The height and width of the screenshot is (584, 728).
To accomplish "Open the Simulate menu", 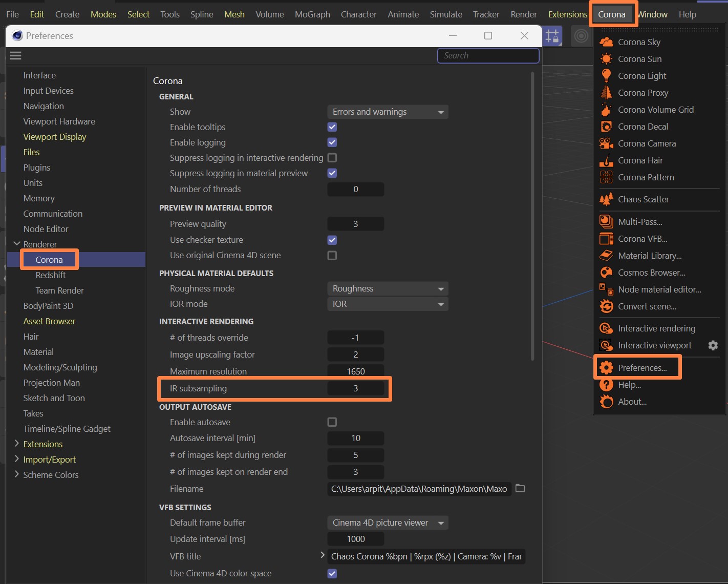I will pos(446,14).
